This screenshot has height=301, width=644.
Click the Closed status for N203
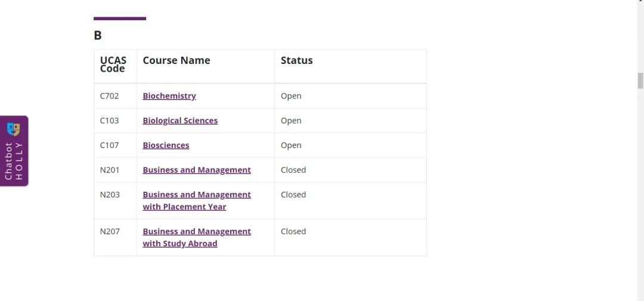pyautogui.click(x=293, y=195)
